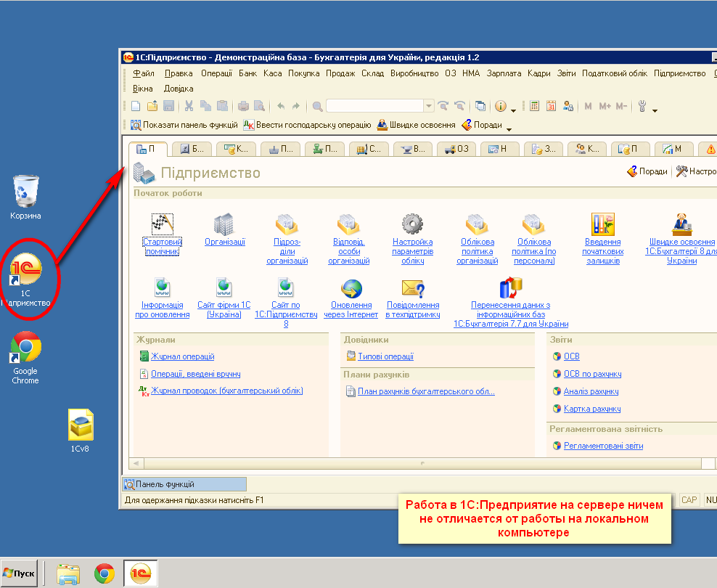Viewport: 717px width, 588px height.
Task: Click the Стартовий помічник flag icon
Action: [162, 224]
